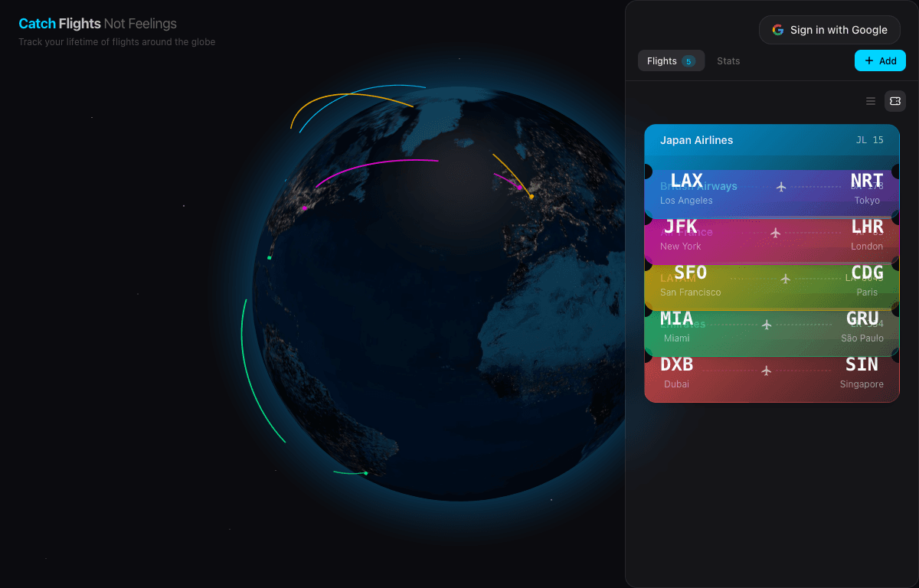Select ticket card view icon
Screen dimensions: 919x588
click(895, 101)
